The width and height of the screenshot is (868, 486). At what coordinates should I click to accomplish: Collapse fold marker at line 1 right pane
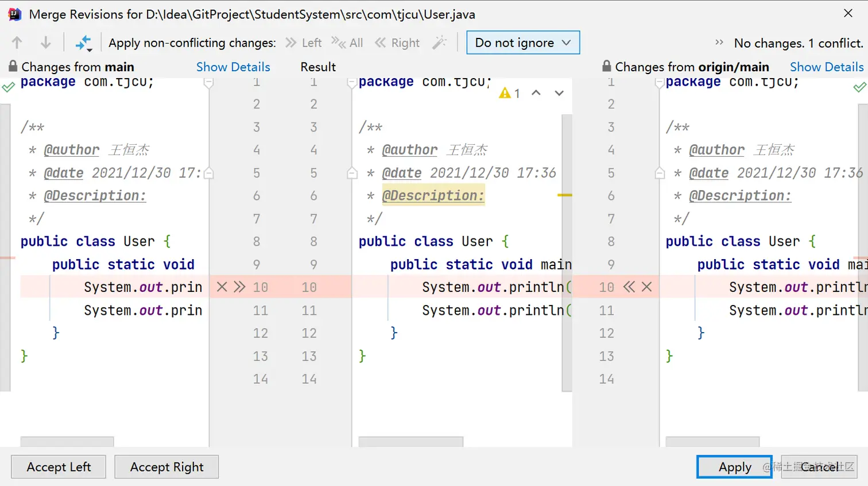pos(660,83)
